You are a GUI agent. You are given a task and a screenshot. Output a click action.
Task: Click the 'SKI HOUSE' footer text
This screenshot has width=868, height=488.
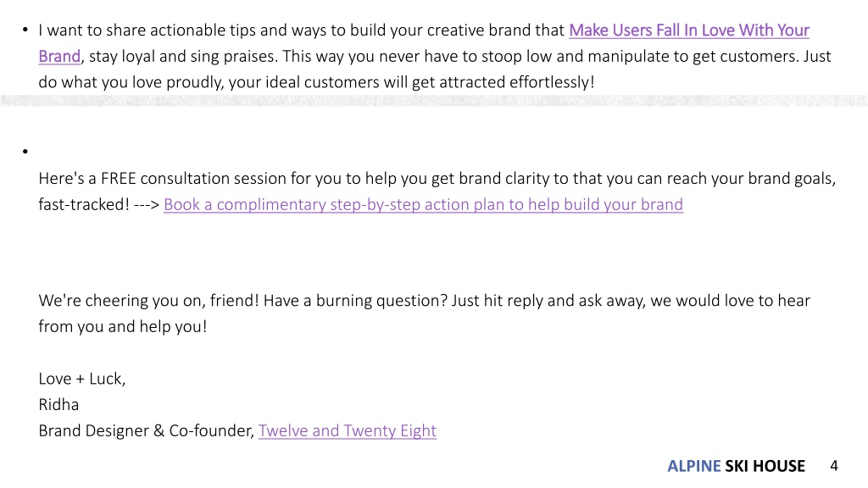(765, 466)
